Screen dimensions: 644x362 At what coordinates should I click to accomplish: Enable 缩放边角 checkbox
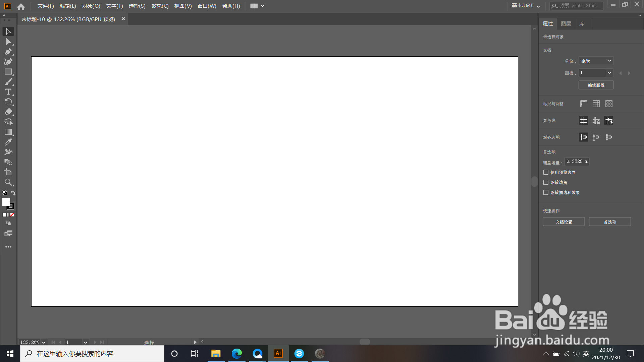click(546, 182)
